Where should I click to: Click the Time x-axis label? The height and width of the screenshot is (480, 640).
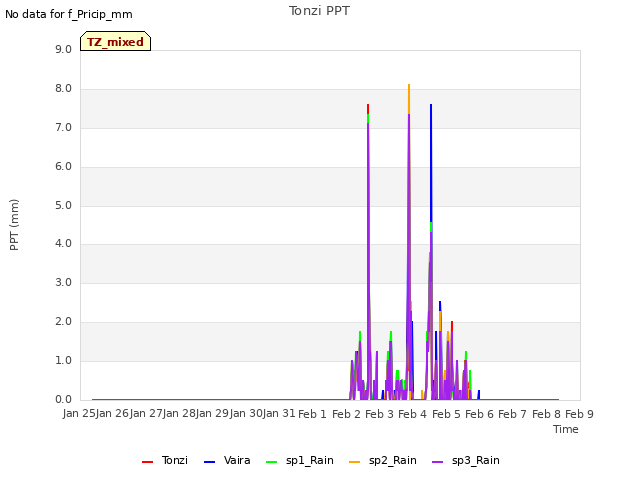click(566, 429)
